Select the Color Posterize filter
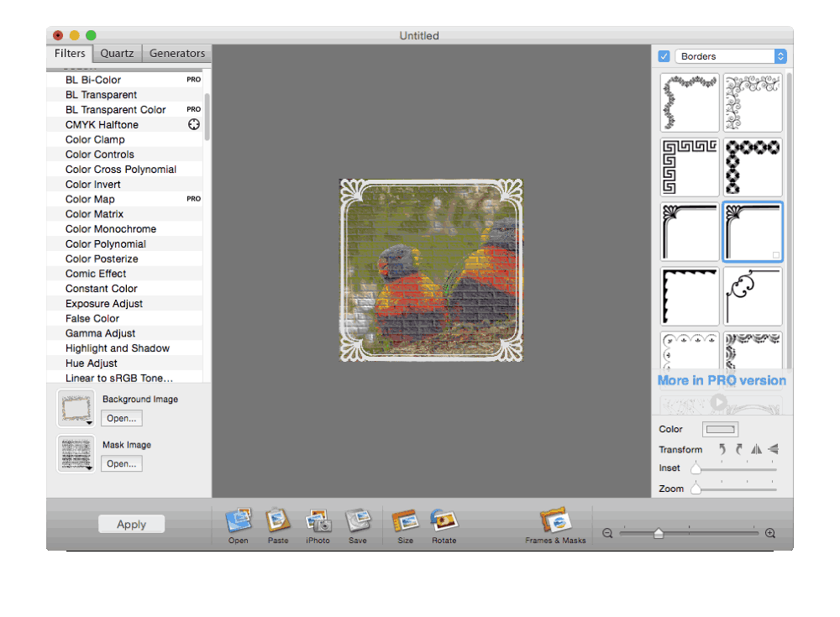Screen dimensions: 840x617 point(124,259)
